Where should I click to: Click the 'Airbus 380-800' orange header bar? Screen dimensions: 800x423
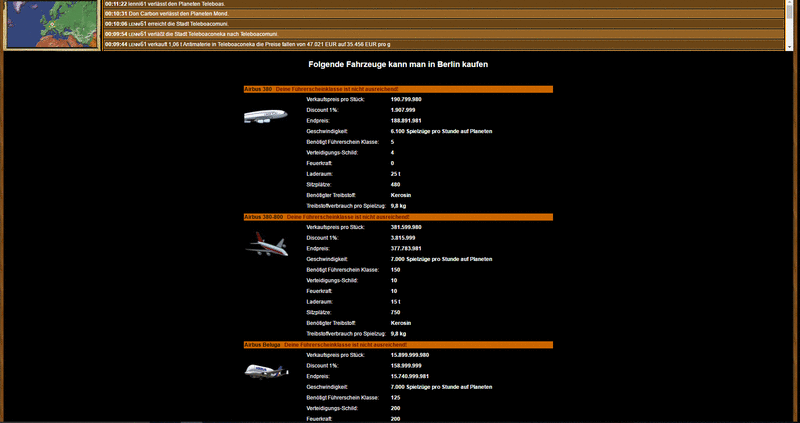[398, 217]
